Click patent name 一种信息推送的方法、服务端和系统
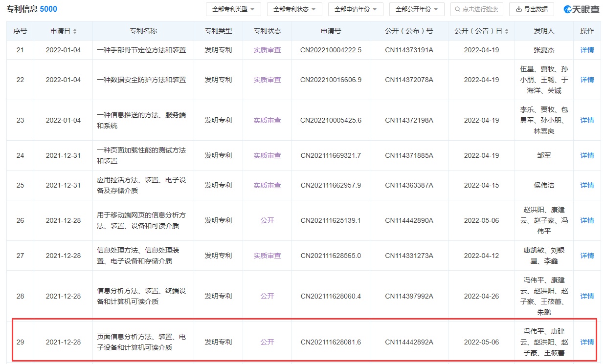The height and width of the screenshot is (364, 605). pyautogui.click(x=141, y=120)
